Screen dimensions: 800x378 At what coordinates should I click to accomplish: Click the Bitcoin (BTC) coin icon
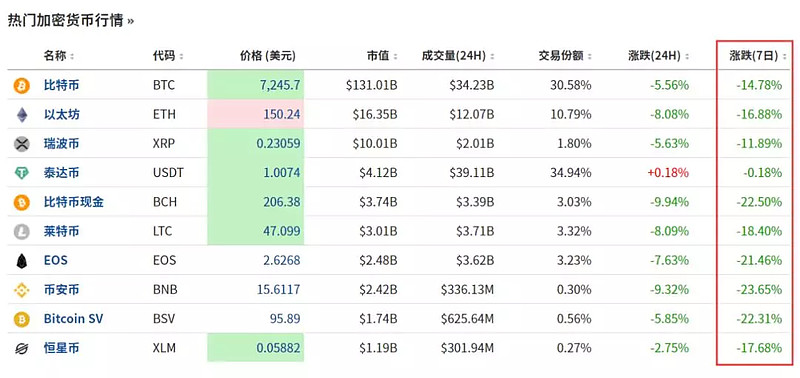pos(21,85)
